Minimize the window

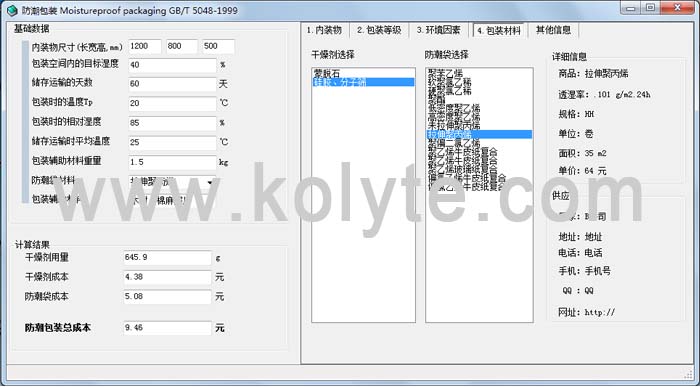[x=630, y=8]
